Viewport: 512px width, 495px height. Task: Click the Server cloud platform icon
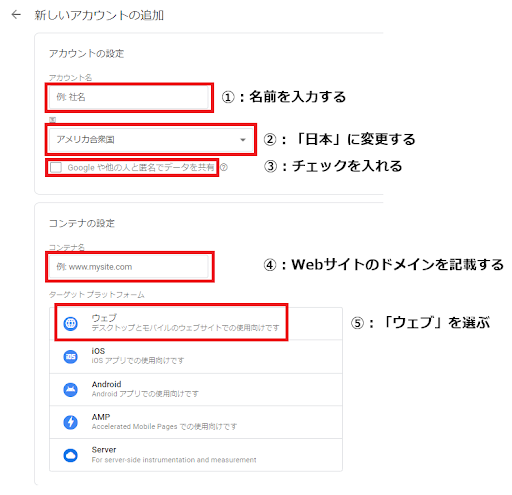pyautogui.click(x=70, y=455)
